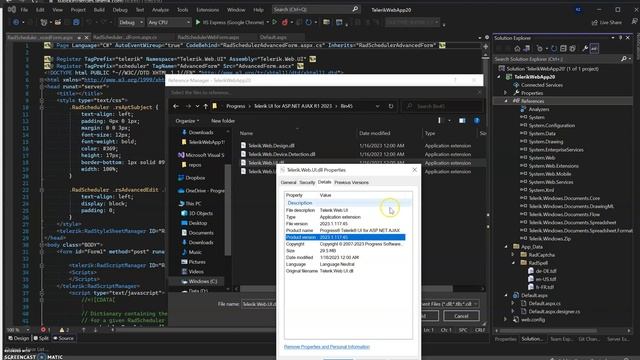Click the blue help icon in file dialog

pyautogui.click(x=476, y=121)
